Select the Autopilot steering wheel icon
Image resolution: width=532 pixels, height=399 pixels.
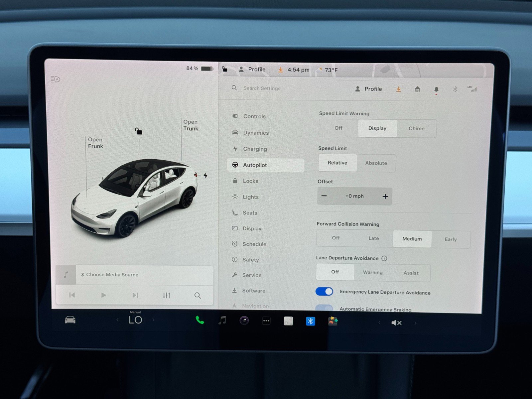click(235, 165)
